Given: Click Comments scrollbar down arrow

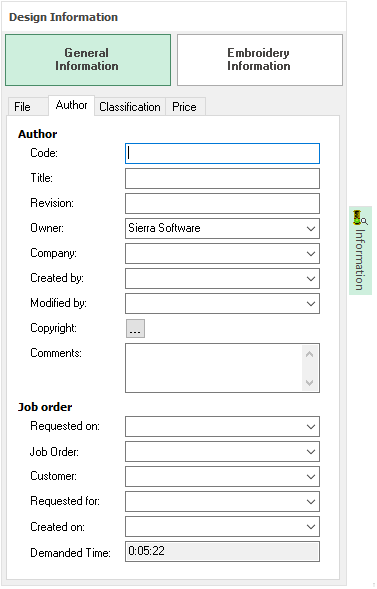Looking at the screenshot, I should [310, 383].
